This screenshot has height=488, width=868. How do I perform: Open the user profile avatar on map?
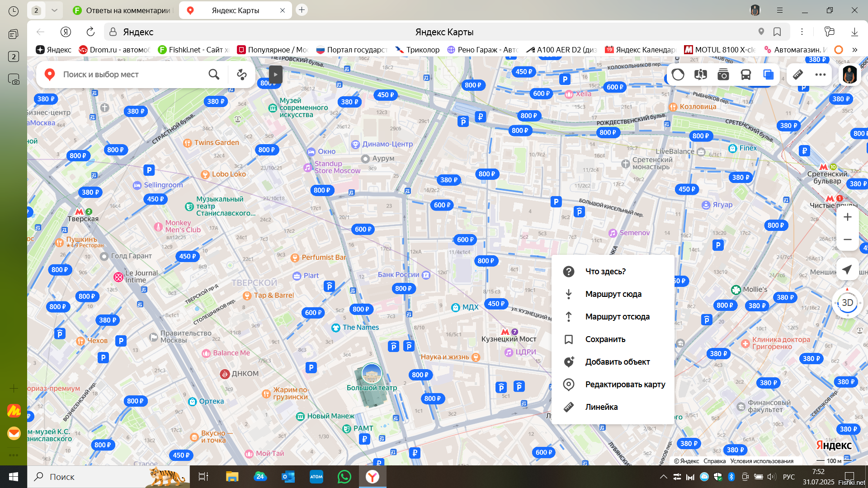(849, 75)
